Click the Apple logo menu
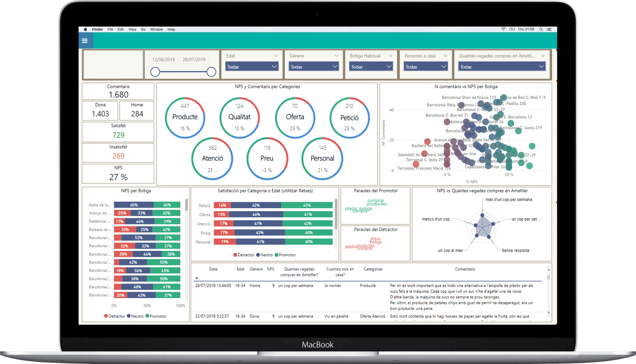Screen dimensions: 636x364 pyautogui.click(x=85, y=29)
